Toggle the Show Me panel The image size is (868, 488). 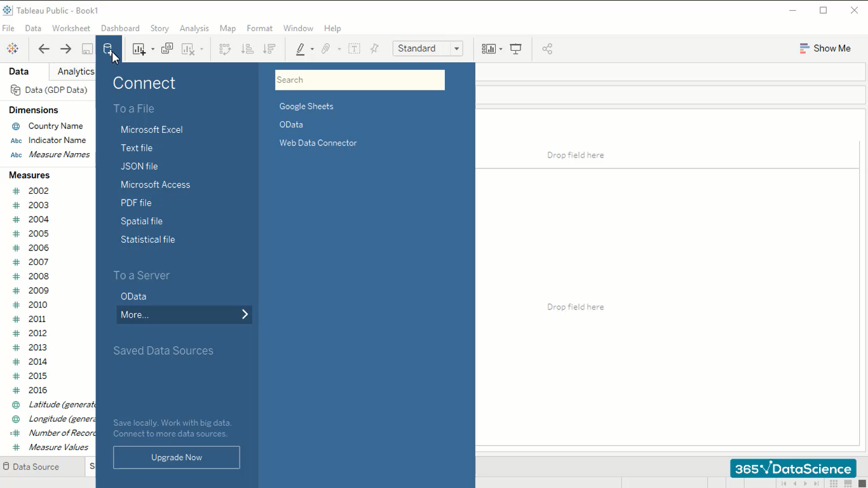pyautogui.click(x=825, y=48)
